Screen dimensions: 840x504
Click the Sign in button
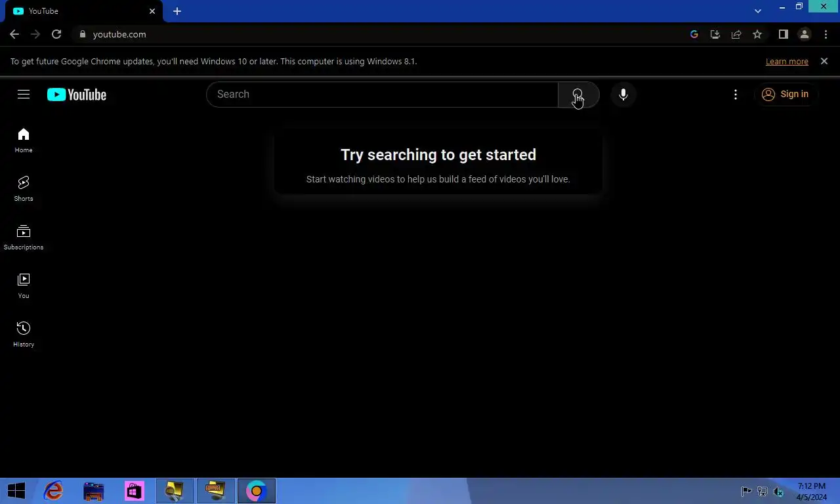pyautogui.click(x=786, y=94)
